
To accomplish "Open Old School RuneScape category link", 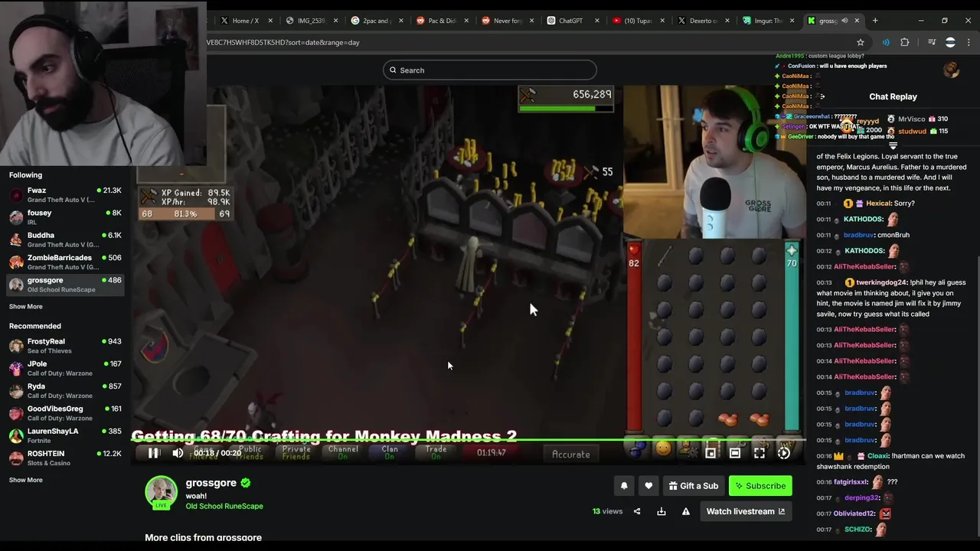I will (x=224, y=506).
